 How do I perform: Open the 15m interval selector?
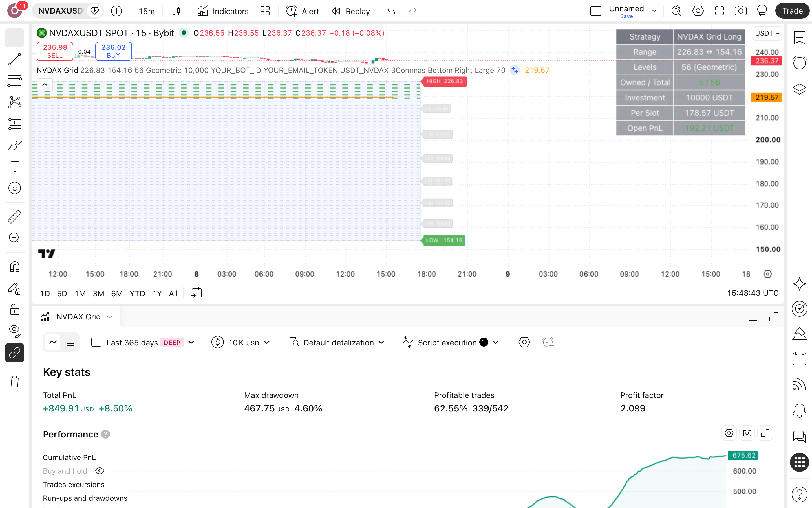click(147, 11)
